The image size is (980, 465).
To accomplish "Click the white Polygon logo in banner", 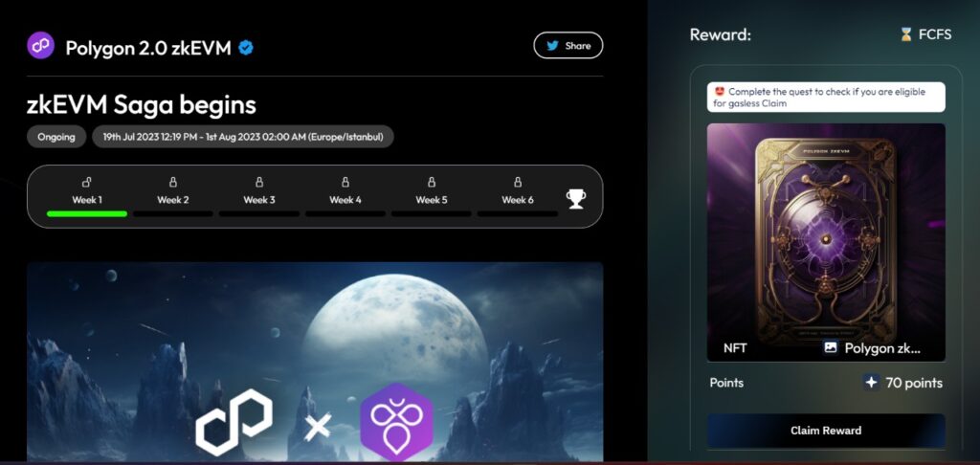I will [x=234, y=423].
